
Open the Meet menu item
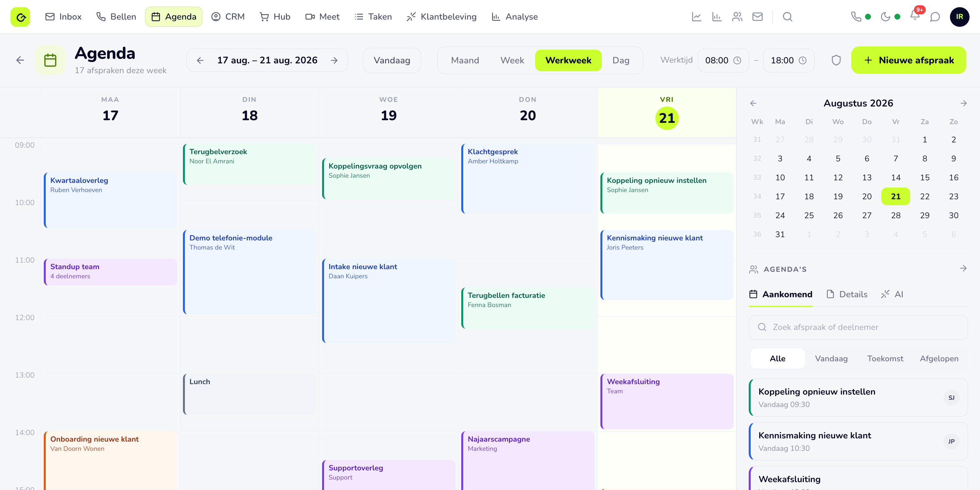(x=322, y=17)
